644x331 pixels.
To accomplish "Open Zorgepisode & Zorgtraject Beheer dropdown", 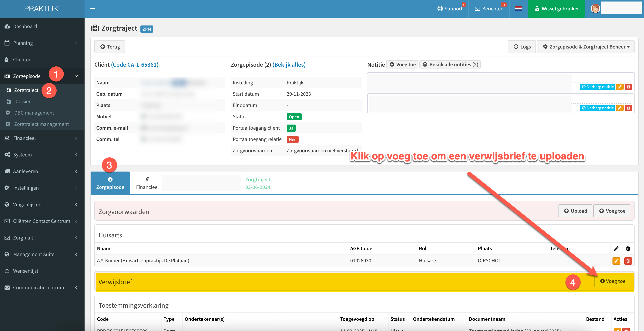I will 585,47.
